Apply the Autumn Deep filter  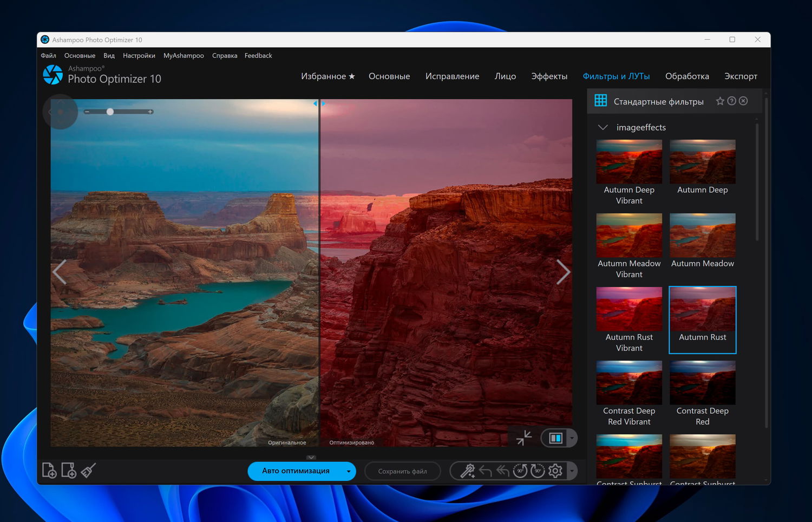pyautogui.click(x=703, y=167)
